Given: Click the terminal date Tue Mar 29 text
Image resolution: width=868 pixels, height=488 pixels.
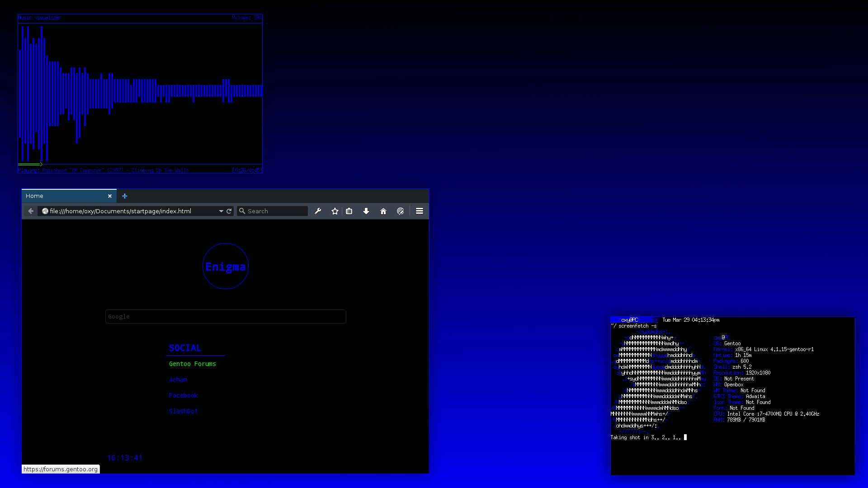Looking at the screenshot, I should [x=691, y=320].
